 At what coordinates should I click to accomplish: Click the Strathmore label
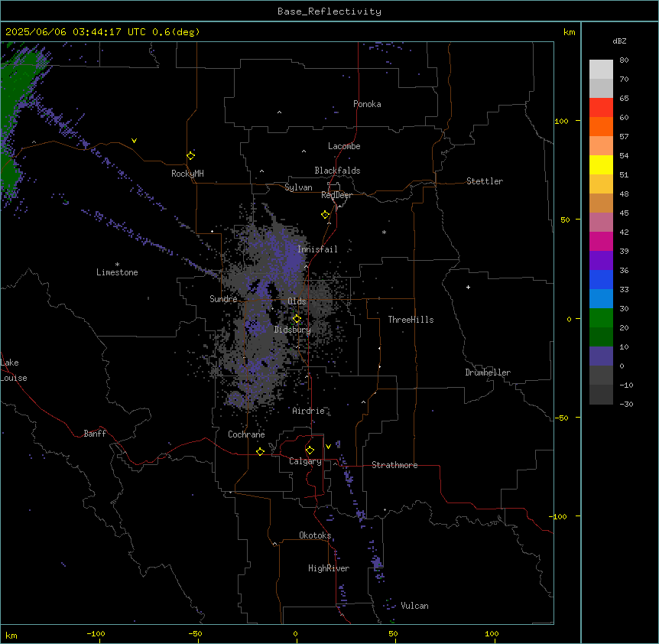394,465
